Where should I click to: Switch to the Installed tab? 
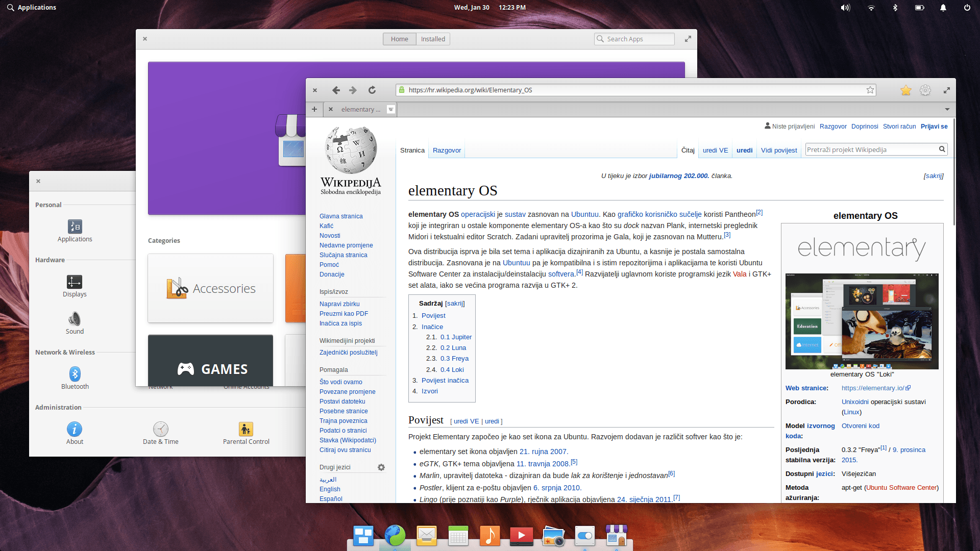(x=433, y=39)
